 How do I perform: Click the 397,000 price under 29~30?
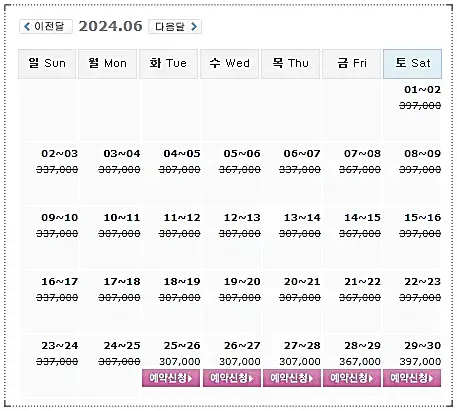tap(420, 362)
